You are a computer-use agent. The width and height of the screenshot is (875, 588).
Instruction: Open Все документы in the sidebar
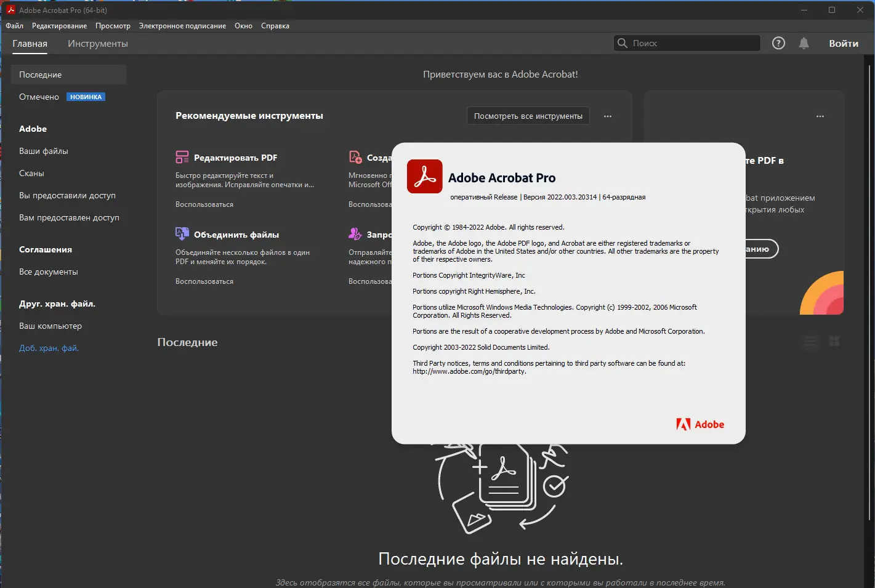click(49, 272)
